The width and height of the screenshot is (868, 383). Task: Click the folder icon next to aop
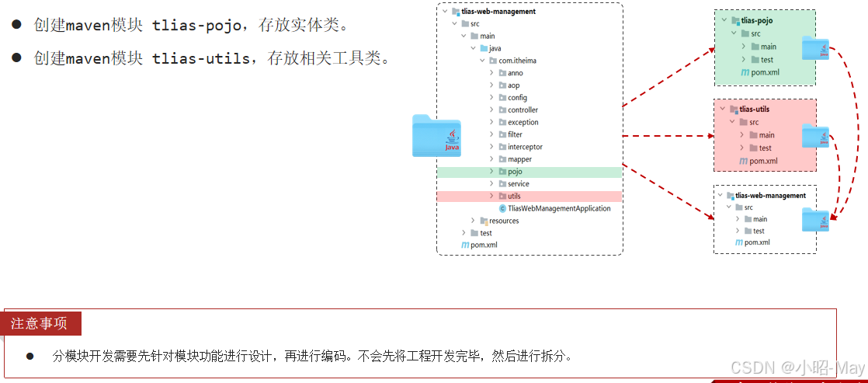click(x=502, y=85)
